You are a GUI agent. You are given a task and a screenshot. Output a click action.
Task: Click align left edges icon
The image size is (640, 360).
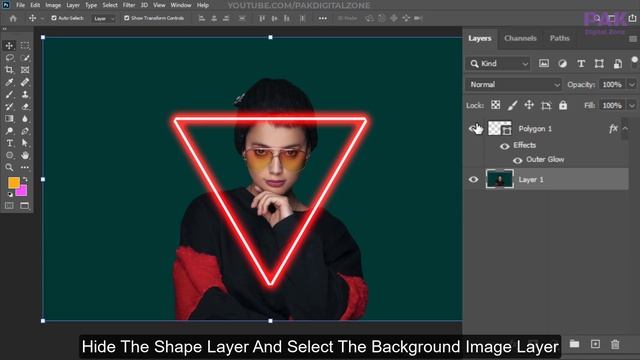point(202,18)
